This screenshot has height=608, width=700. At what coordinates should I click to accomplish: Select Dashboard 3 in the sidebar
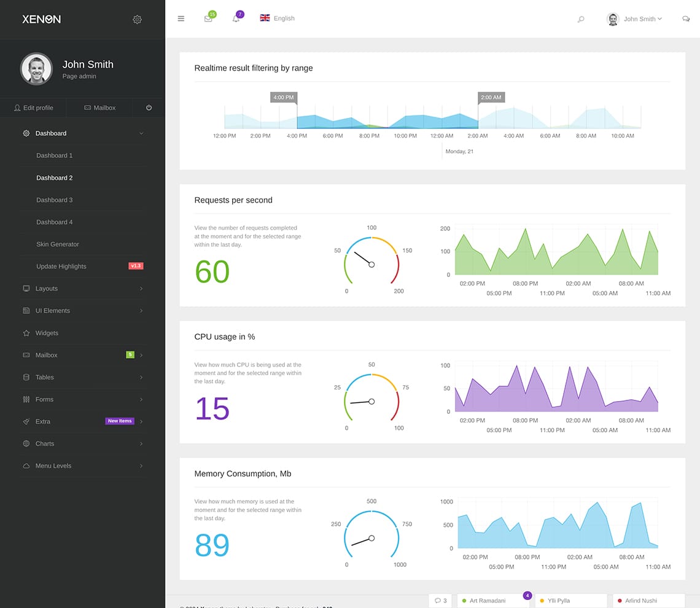[54, 200]
